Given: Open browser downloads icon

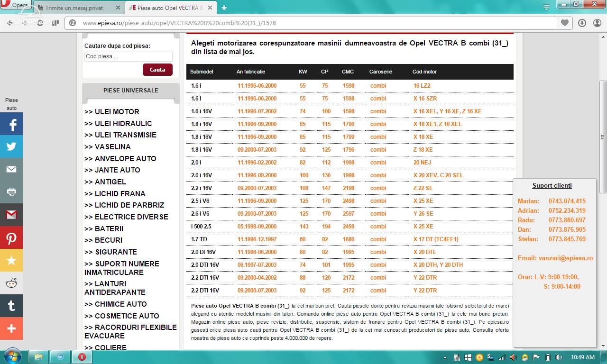Looking at the screenshot, I should click(582, 23).
